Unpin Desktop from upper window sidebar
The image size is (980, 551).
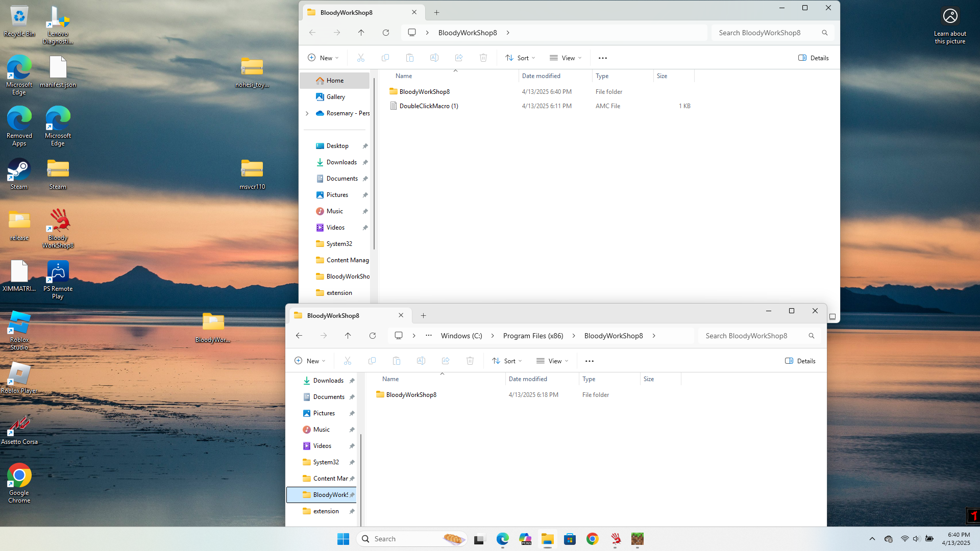coord(365,146)
